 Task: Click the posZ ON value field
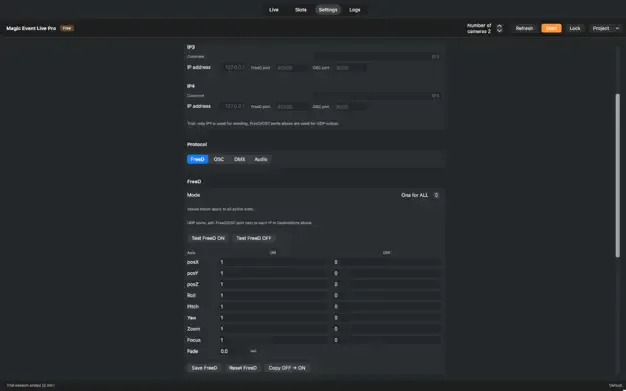273,284
